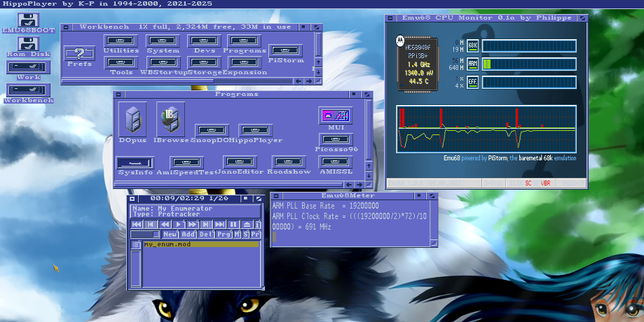644x322 pixels.
Task: Click the New button in HippoPlayer
Action: coord(170,234)
